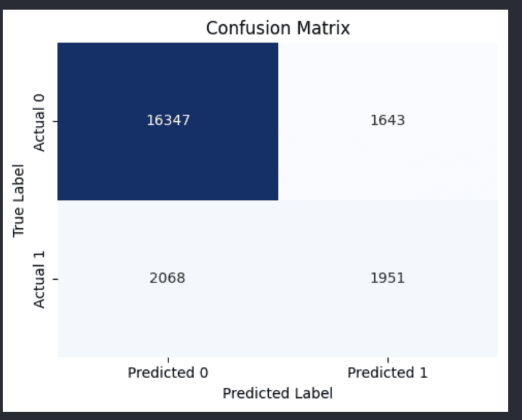Click the number 1951 text

(x=388, y=278)
